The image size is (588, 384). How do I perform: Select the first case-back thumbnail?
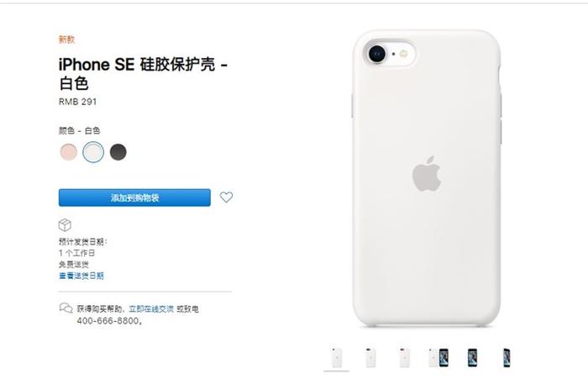coord(337,358)
